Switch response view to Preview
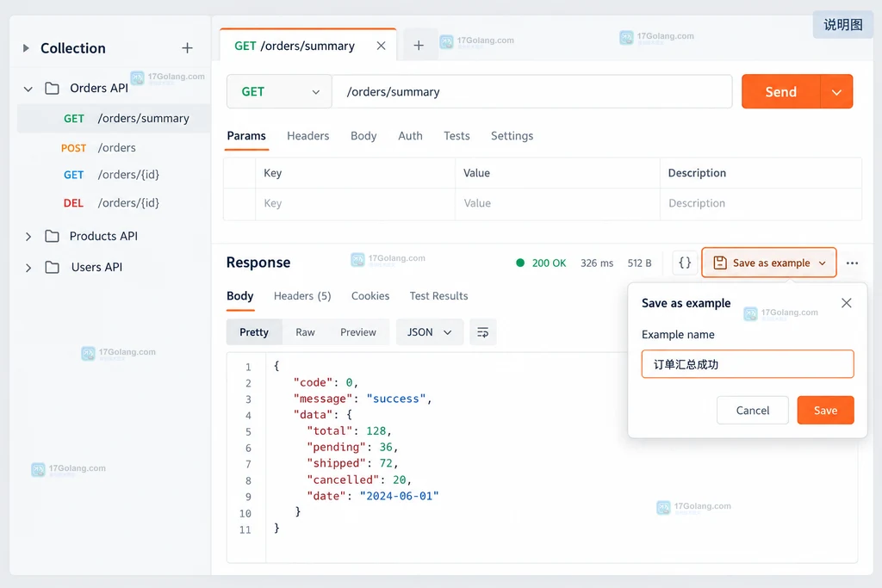Screen dimensions: 882x588 [357, 332]
